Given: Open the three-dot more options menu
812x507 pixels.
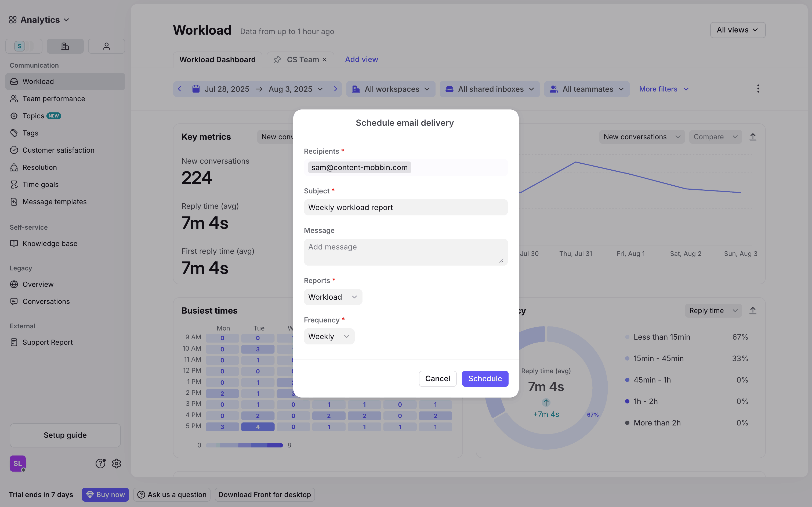Looking at the screenshot, I should pyautogui.click(x=758, y=89).
